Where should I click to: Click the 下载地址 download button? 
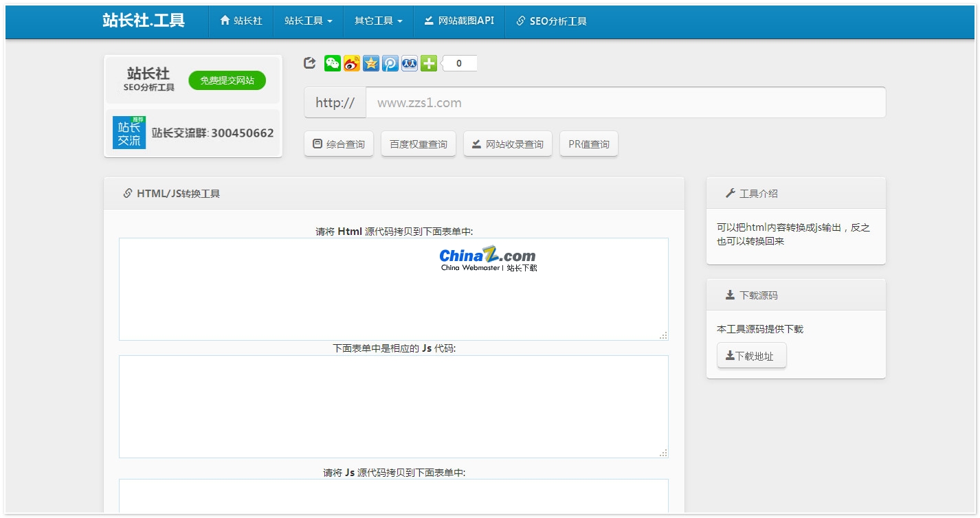click(x=752, y=356)
